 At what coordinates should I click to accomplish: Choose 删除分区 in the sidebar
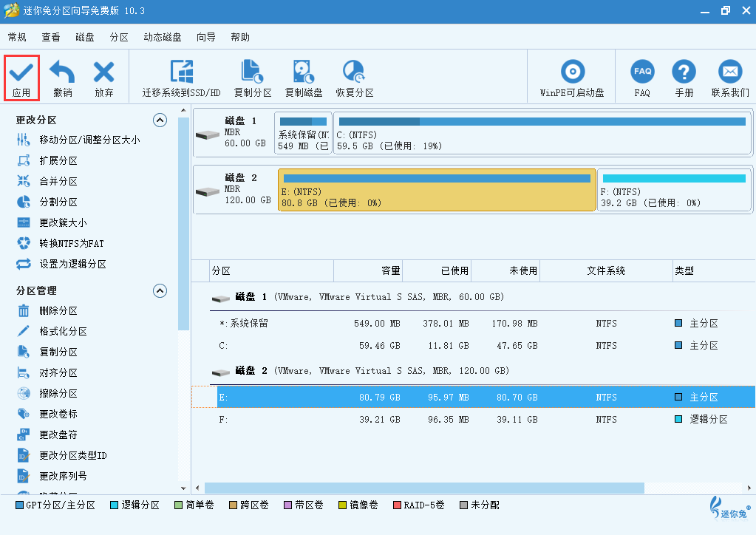(x=47, y=311)
